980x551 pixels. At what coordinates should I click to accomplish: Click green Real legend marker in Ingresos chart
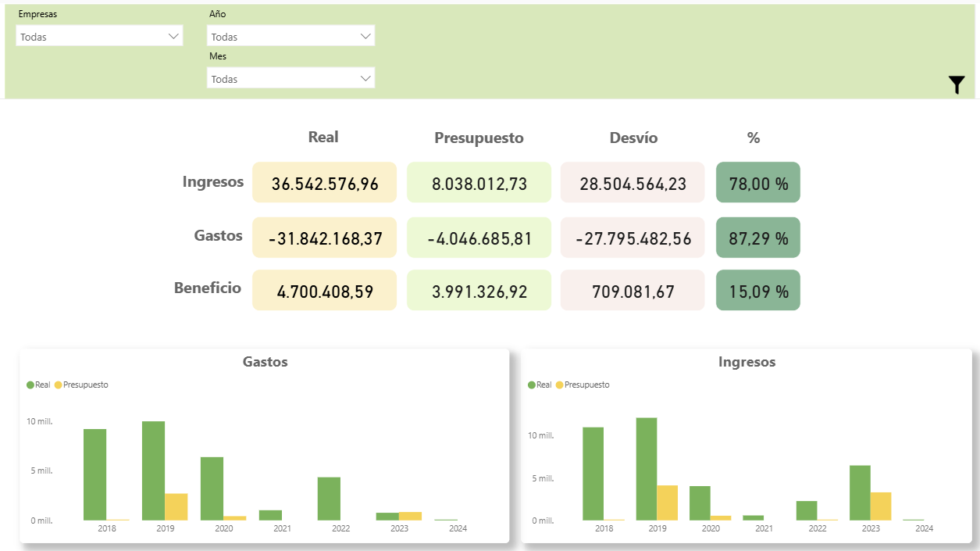[532, 385]
